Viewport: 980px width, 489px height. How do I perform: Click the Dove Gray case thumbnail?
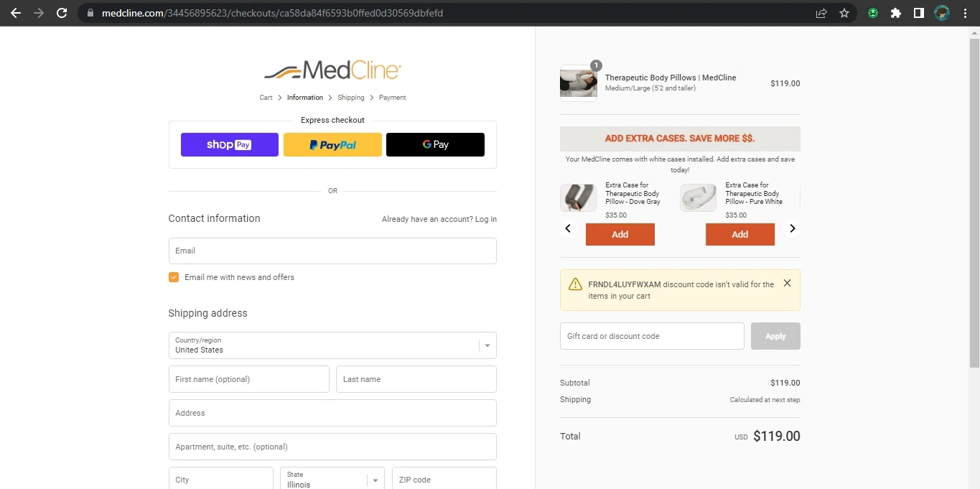578,197
